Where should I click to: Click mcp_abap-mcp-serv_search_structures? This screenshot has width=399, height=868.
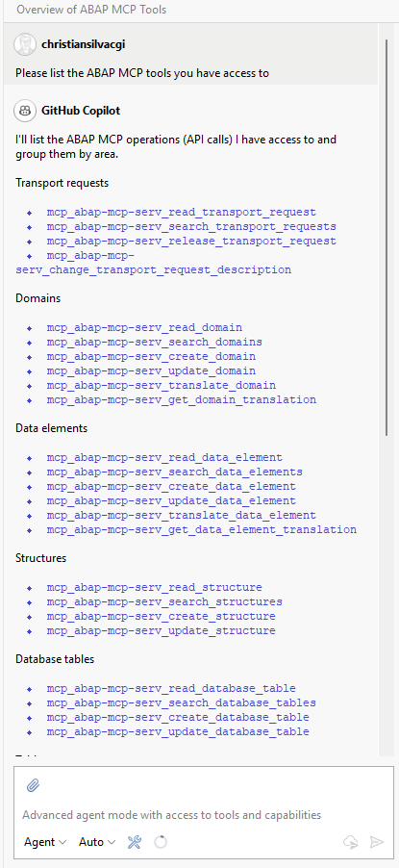click(x=164, y=601)
